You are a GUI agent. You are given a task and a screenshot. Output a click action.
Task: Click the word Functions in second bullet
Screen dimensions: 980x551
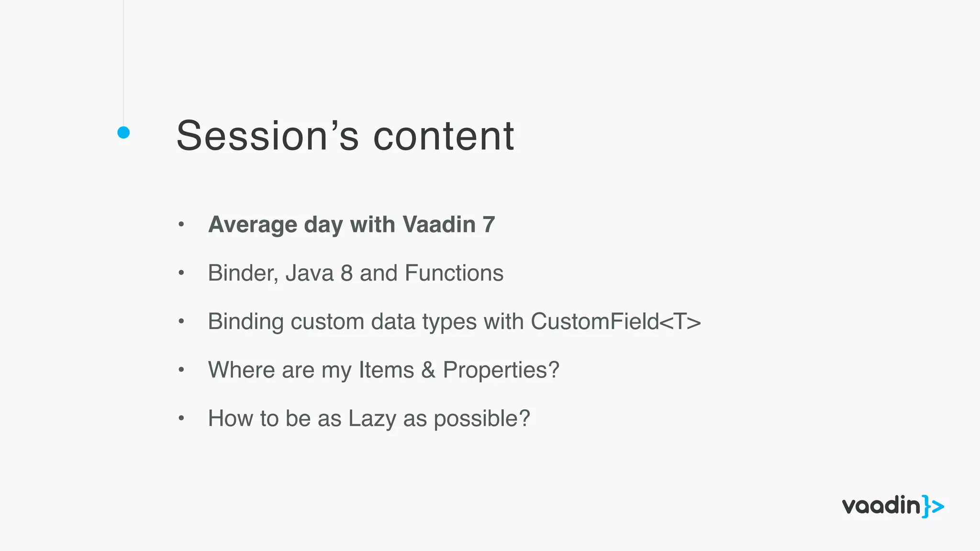coord(454,273)
